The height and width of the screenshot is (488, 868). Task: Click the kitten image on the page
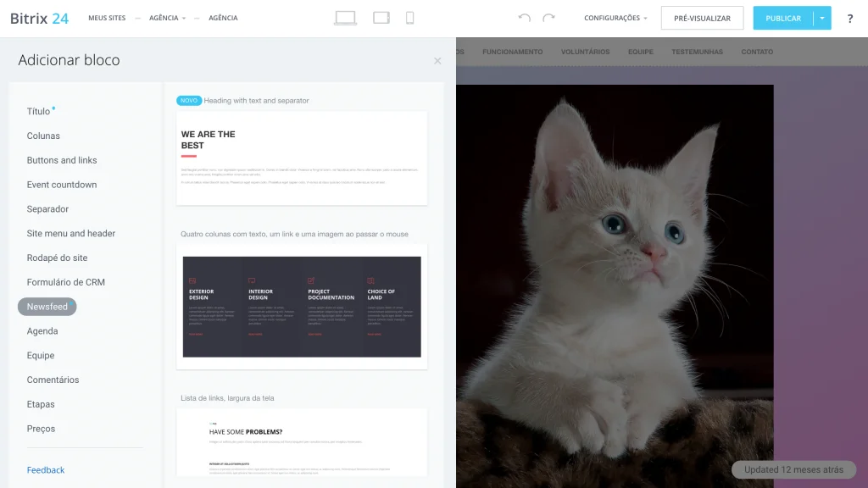615,286
